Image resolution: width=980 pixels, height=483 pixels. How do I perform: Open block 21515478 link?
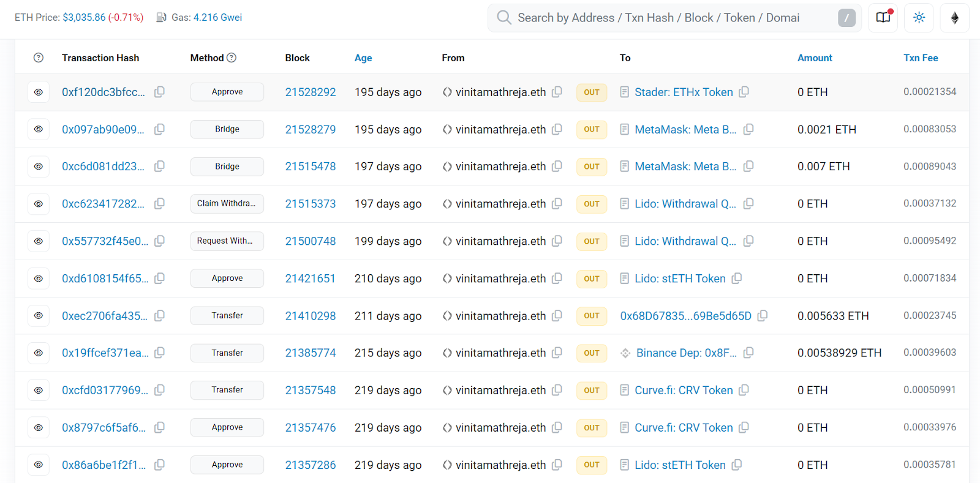tap(311, 167)
